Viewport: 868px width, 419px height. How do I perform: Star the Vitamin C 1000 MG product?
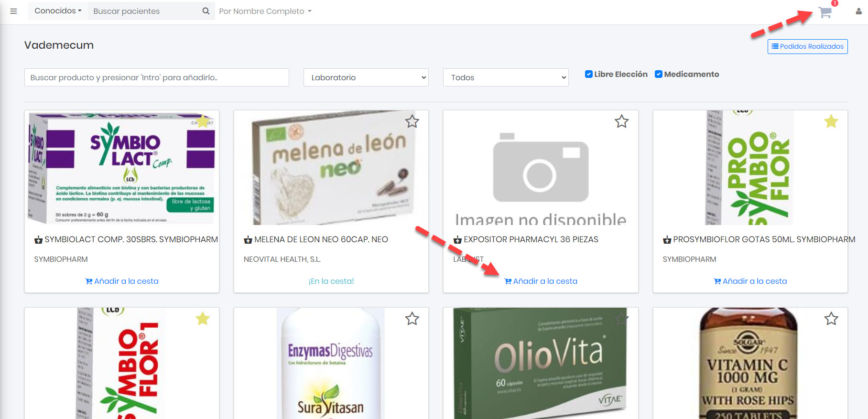point(831,319)
